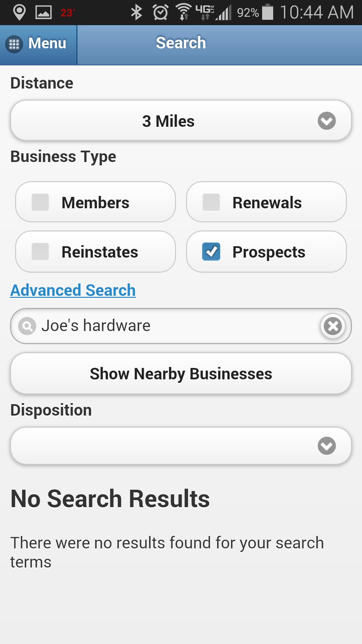Uncheck the Prospects checkbox
Screen dimensions: 362x644
pos(211,252)
